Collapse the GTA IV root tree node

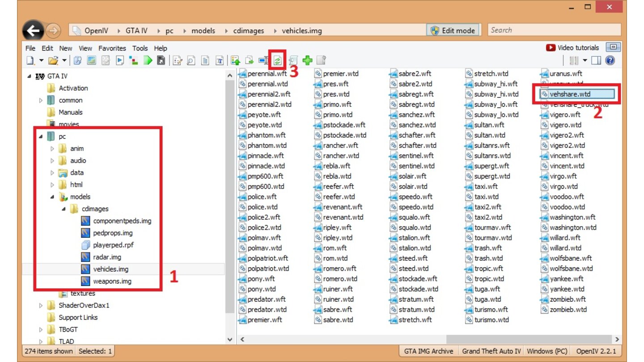point(30,76)
